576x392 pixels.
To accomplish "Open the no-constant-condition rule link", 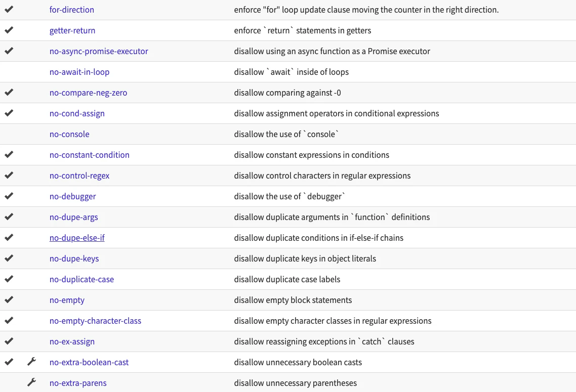I will pyautogui.click(x=89, y=155).
